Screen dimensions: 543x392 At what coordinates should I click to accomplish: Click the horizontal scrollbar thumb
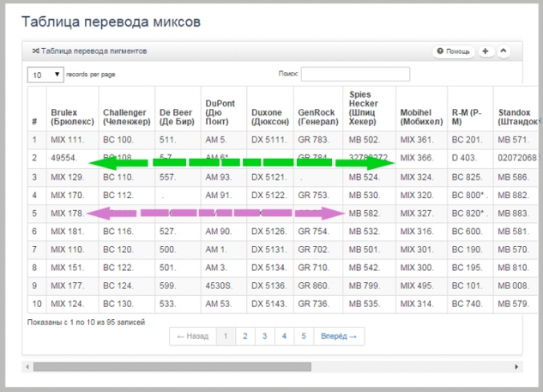[x=172, y=367]
